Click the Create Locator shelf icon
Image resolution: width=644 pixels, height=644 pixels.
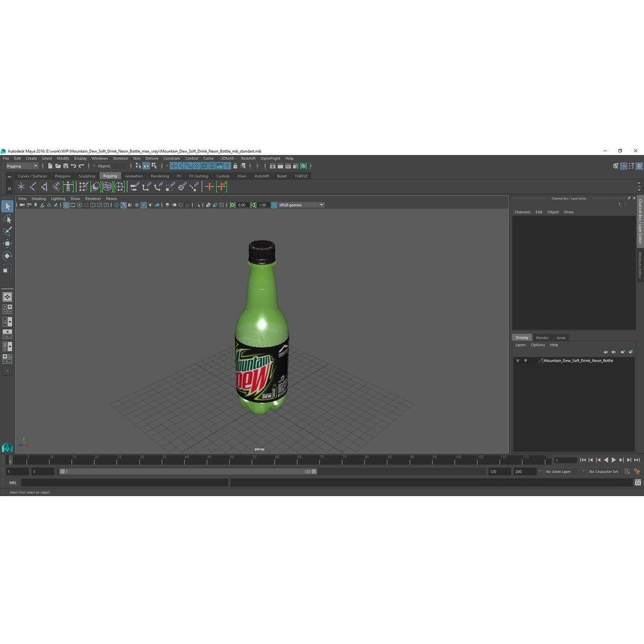point(21,187)
